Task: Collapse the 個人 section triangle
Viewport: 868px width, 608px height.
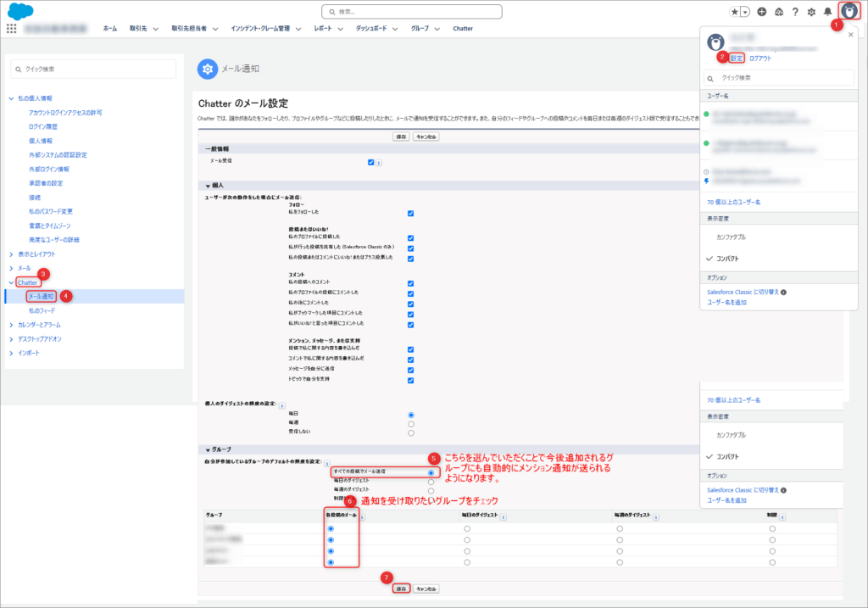Action: (207, 185)
